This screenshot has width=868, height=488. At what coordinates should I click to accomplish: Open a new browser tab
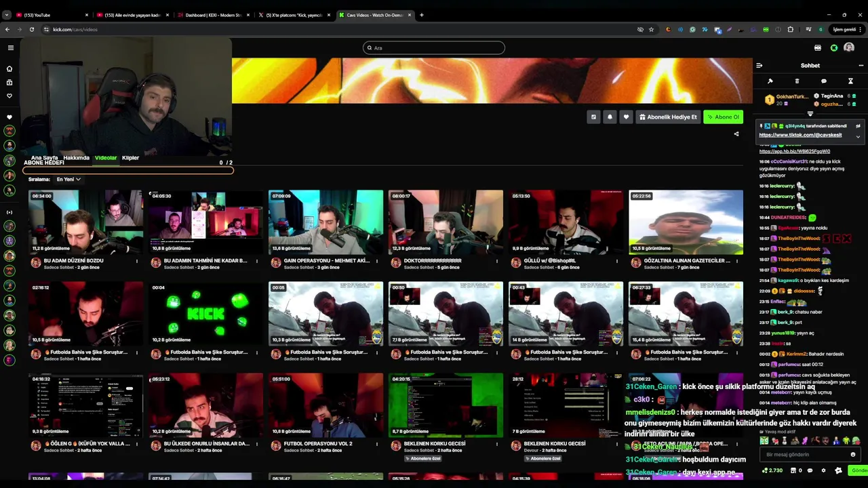click(421, 15)
